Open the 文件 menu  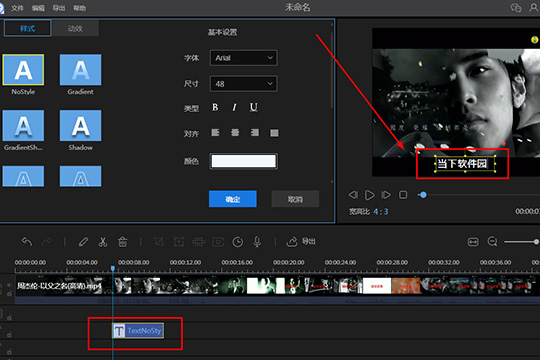(17, 8)
